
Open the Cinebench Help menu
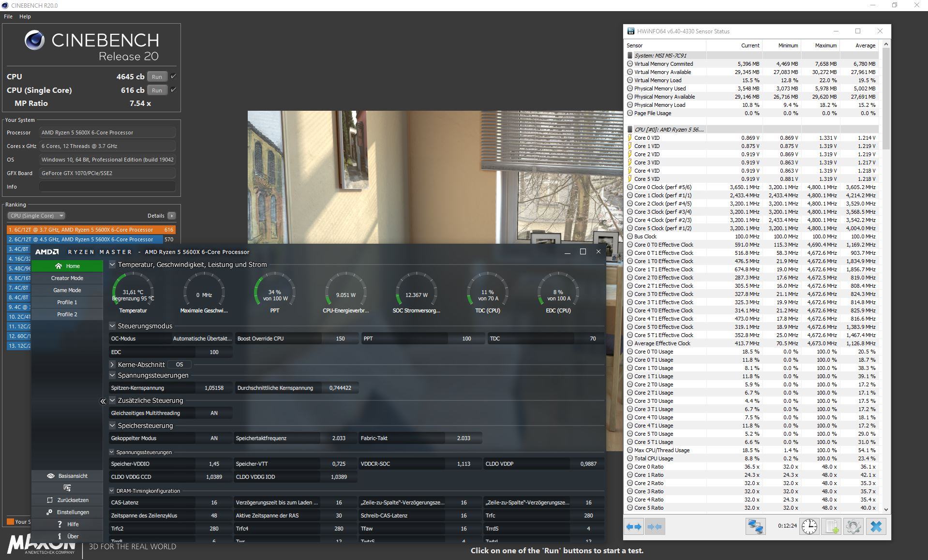25,16
